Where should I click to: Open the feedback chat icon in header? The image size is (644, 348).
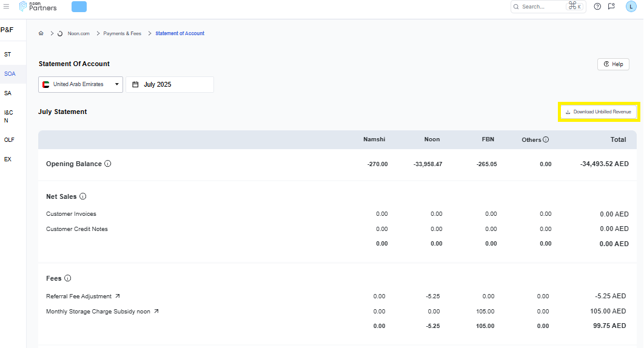coord(611,7)
